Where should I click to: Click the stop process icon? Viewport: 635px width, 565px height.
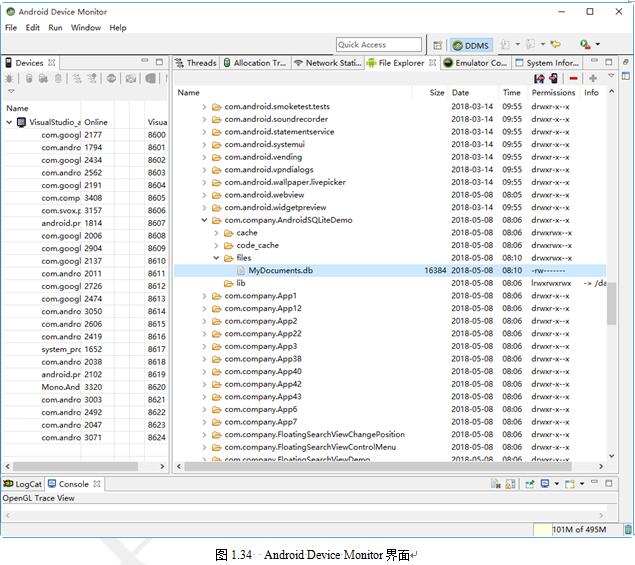pos(111,78)
